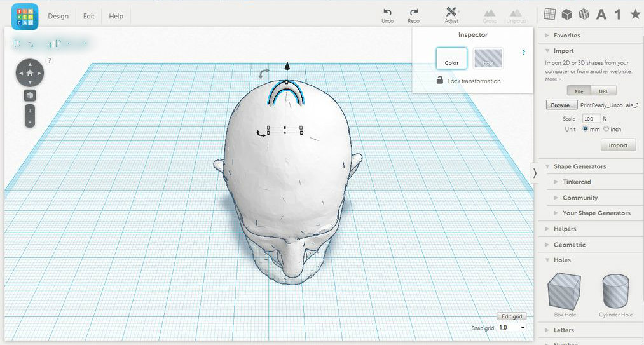The height and width of the screenshot is (345, 644).
Task: Click the zoom in plus button
Action: [x=30, y=111]
